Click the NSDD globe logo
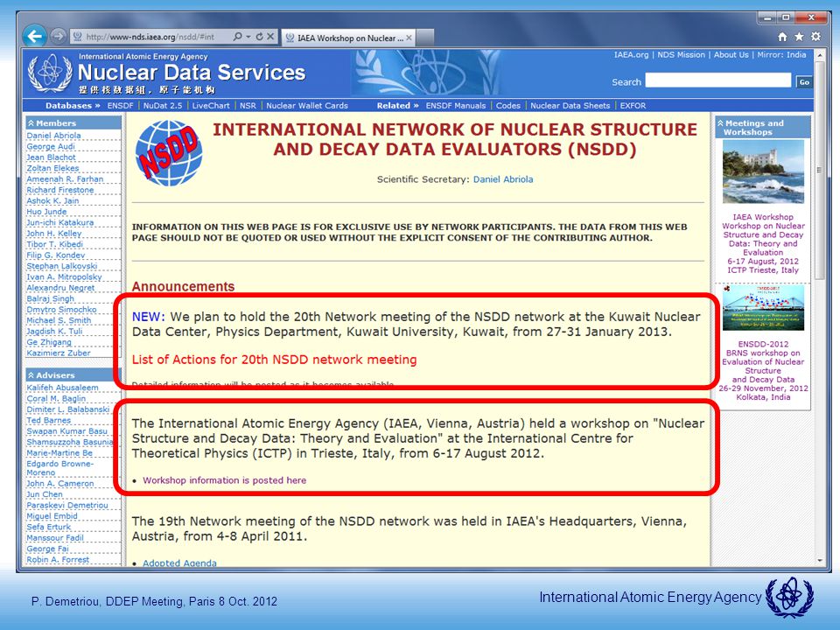840x630 pixels. tap(168, 153)
